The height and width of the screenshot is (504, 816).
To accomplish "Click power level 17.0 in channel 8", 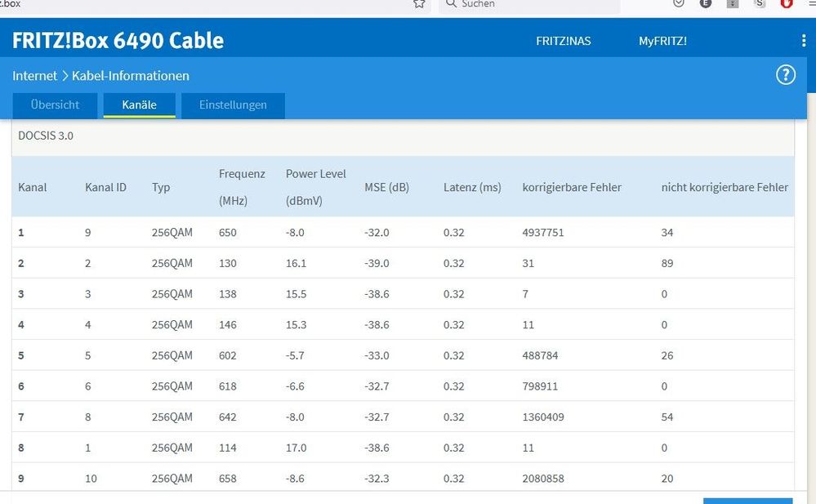I will (x=297, y=448).
